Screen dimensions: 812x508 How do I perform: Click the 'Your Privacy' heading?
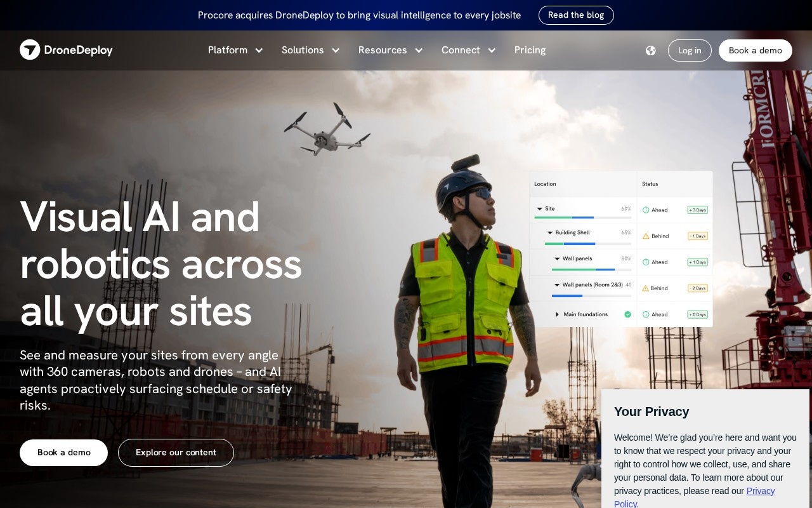point(652,411)
